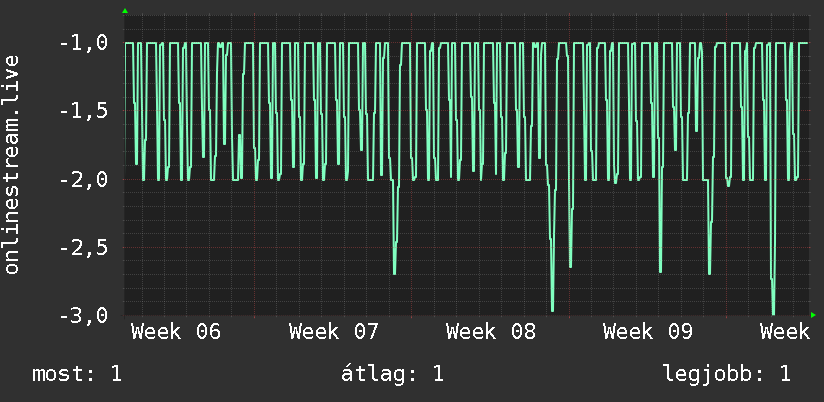Click the "-2,0" y-axis value
Viewport: 824px width, 402px height.
coord(84,180)
